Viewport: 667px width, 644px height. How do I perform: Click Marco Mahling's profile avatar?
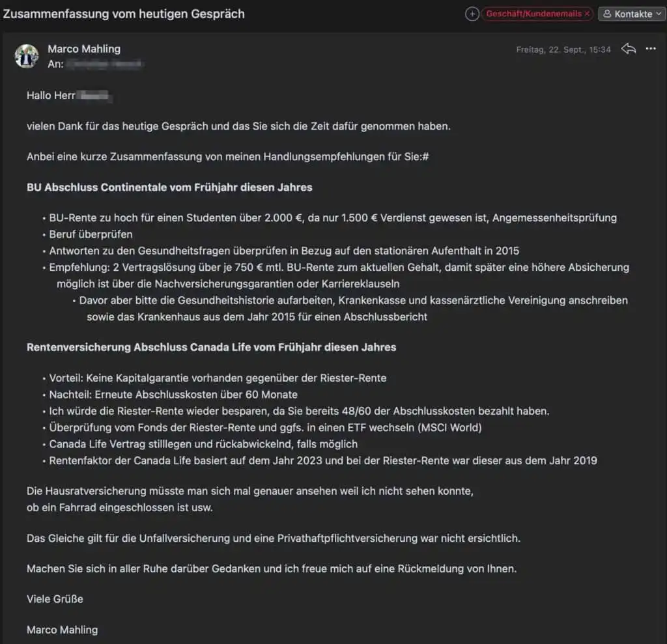(27, 56)
